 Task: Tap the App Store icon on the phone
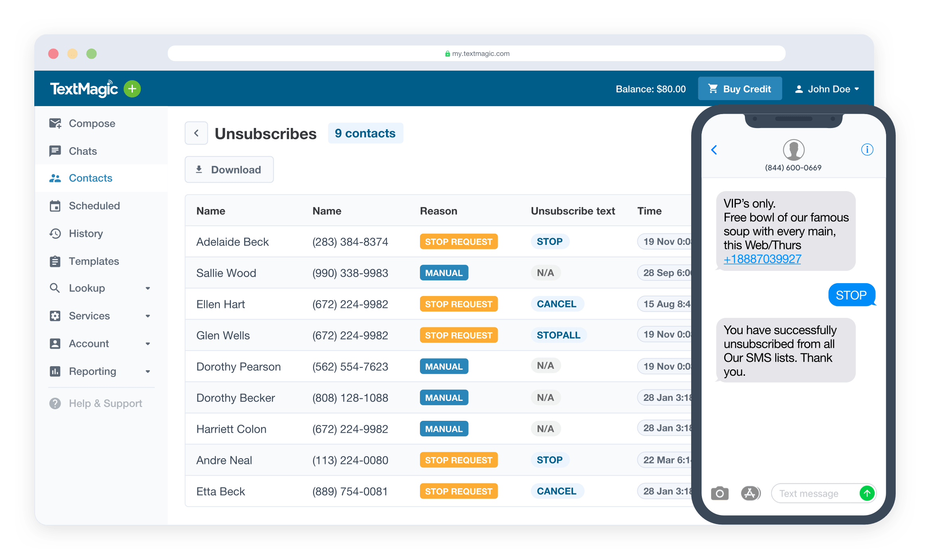click(751, 493)
